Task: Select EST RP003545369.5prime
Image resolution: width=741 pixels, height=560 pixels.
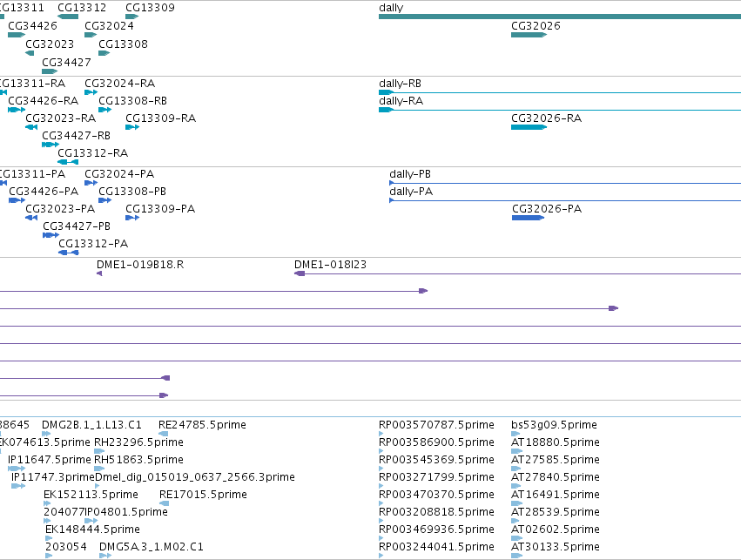Action: (381, 469)
